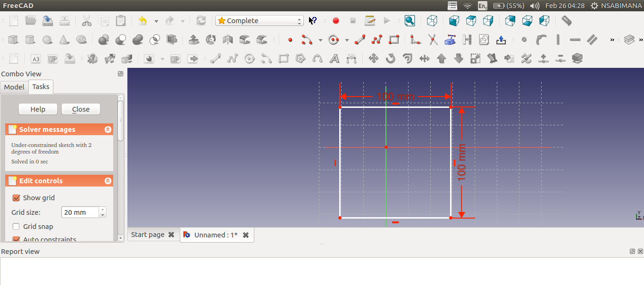The image size is (644, 285).
Task: Create a Part cylinder primitive
Action: click(x=30, y=40)
